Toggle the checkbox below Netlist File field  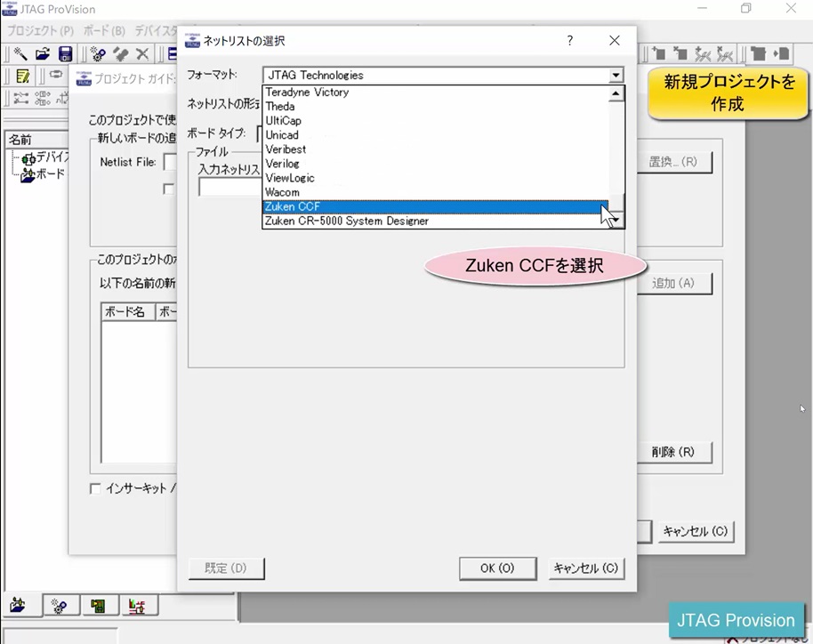point(168,189)
